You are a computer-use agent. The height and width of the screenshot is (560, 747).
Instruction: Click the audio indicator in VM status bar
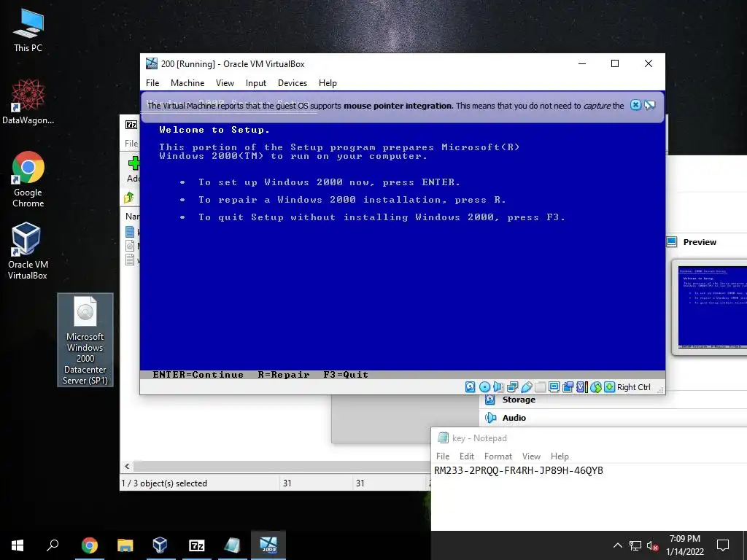click(x=498, y=387)
